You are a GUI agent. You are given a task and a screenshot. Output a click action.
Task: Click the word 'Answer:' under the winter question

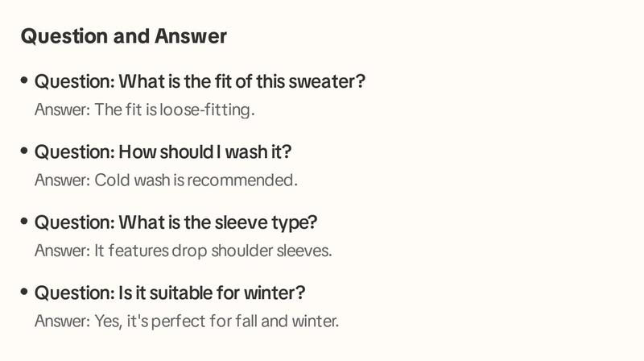click(x=63, y=322)
